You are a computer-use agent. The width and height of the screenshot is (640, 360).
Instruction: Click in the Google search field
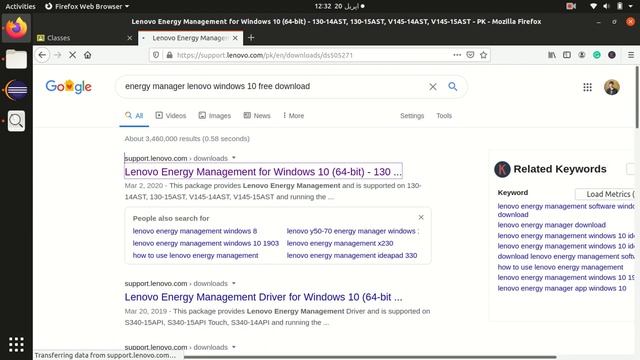[x=273, y=87]
